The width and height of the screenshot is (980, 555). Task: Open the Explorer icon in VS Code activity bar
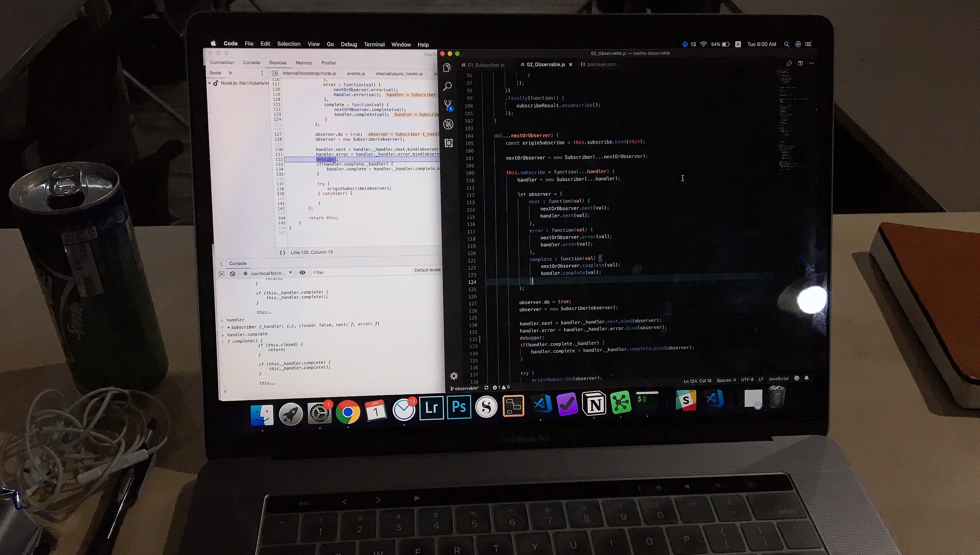(x=447, y=68)
